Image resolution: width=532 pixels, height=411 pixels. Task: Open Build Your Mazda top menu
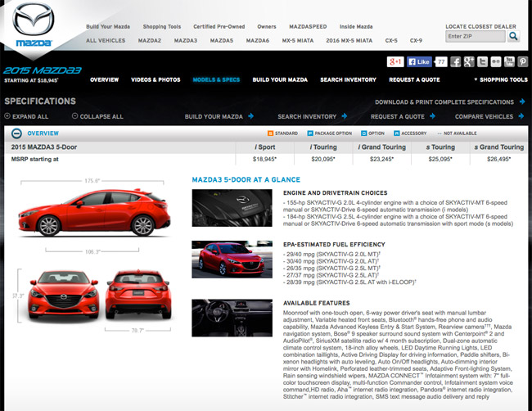pyautogui.click(x=108, y=26)
